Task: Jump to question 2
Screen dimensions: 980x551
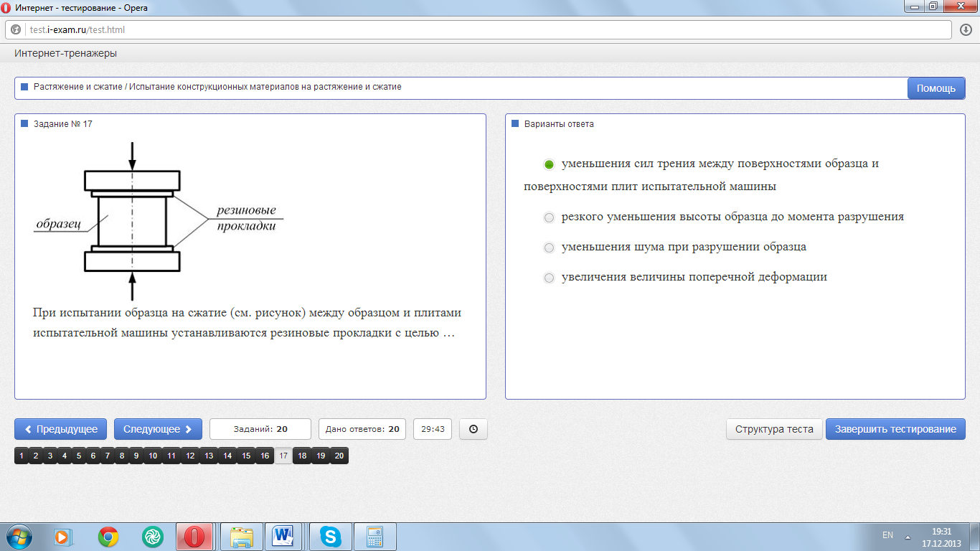Action: click(x=36, y=456)
